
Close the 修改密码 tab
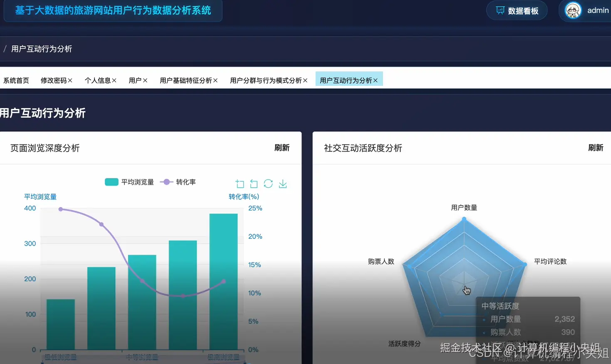point(71,80)
